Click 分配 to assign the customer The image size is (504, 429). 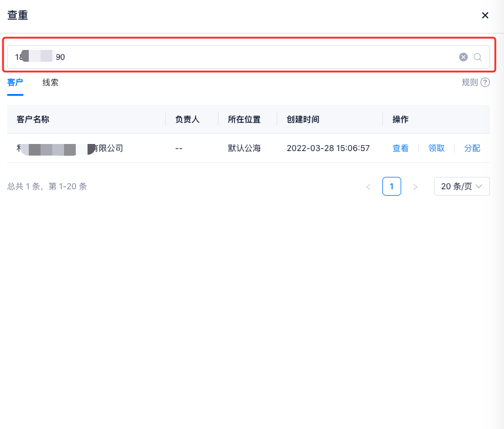tap(472, 148)
